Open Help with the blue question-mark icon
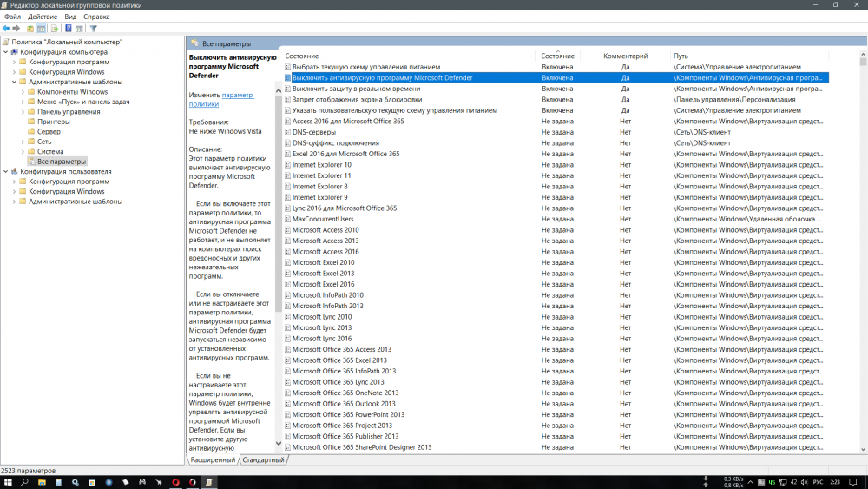 click(68, 29)
